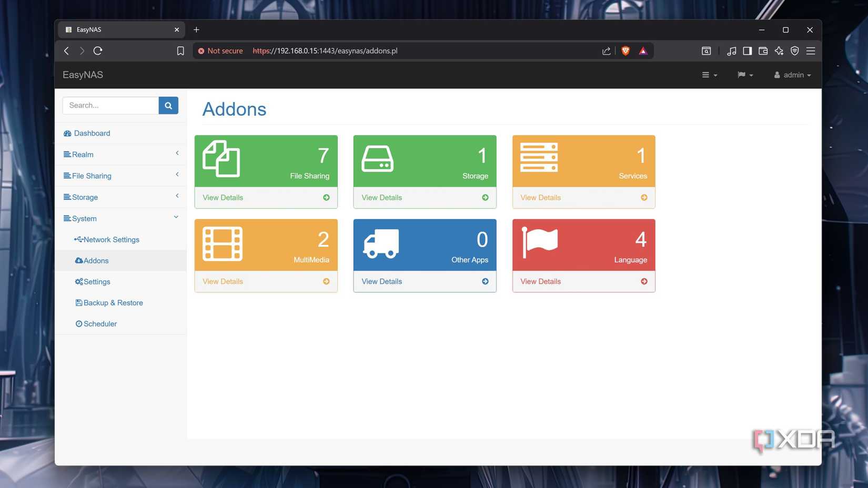Click the share page icon in address bar
This screenshot has height=488, width=868.
pos(606,51)
